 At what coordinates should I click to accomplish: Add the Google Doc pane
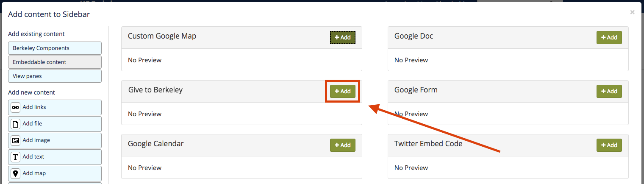click(609, 37)
